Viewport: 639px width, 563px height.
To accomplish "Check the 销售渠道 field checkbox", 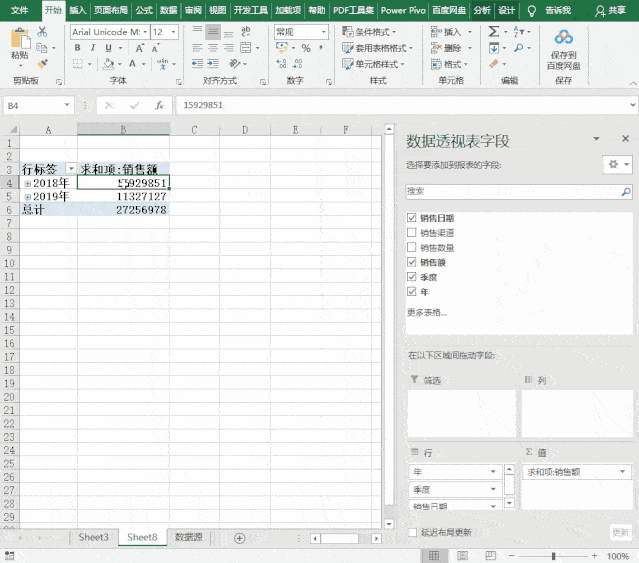I will point(412,232).
